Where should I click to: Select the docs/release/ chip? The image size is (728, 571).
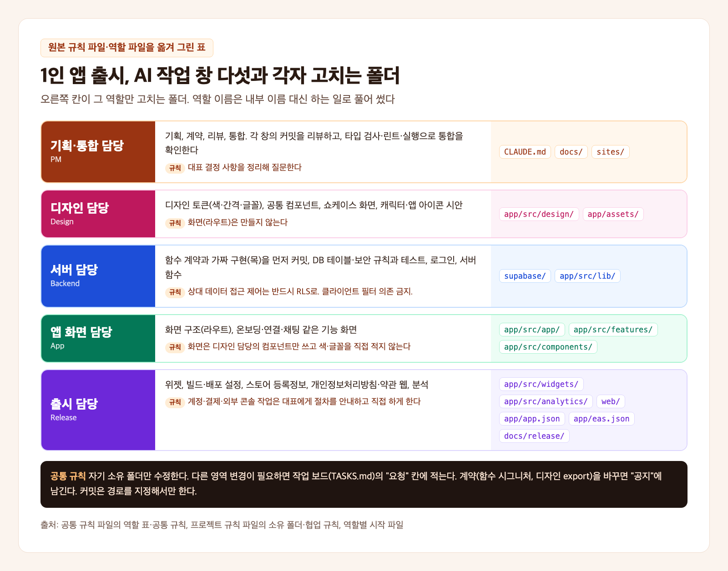tap(534, 436)
